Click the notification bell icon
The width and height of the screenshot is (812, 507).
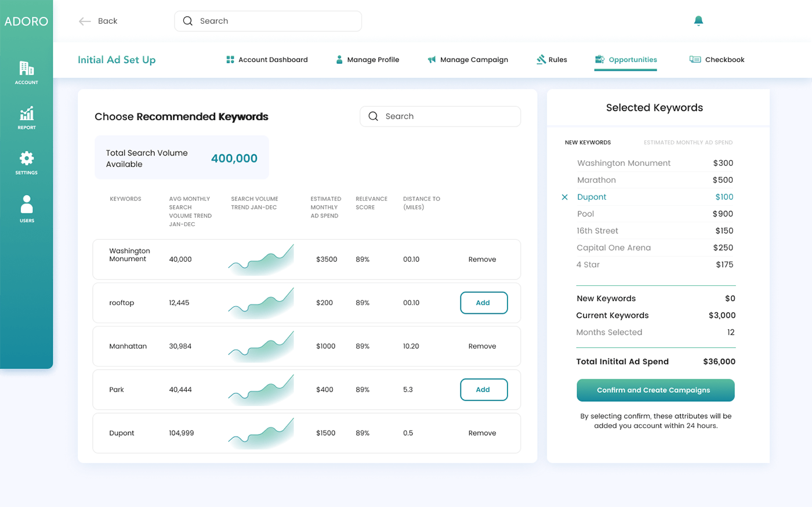pyautogui.click(x=698, y=21)
